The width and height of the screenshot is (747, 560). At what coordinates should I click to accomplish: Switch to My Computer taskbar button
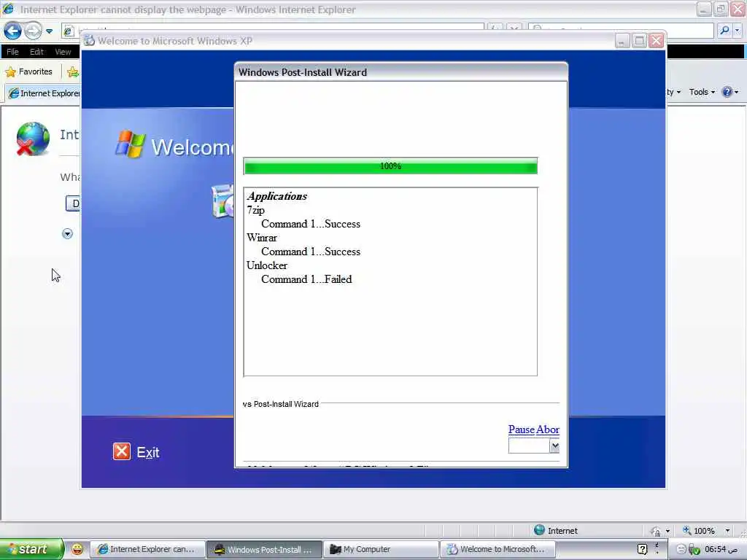381,549
